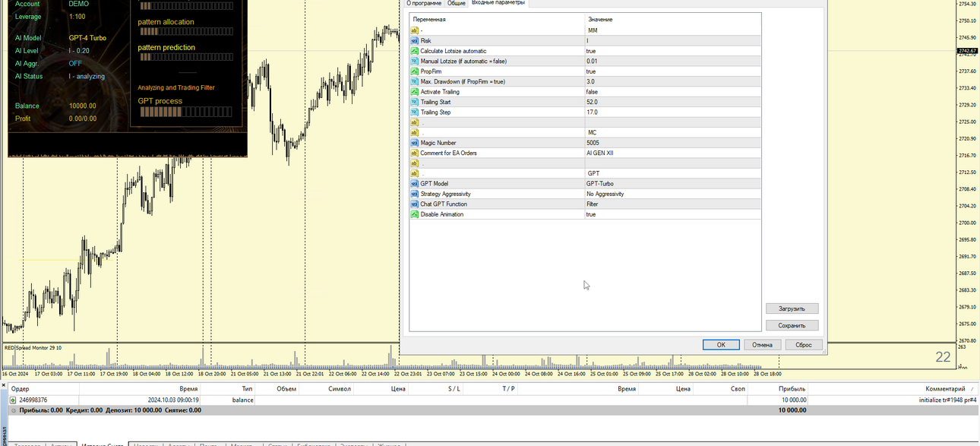This screenshot has width=980, height=446.
Task: Click the Balance value 10000.00 on chart panel
Action: [x=82, y=106]
